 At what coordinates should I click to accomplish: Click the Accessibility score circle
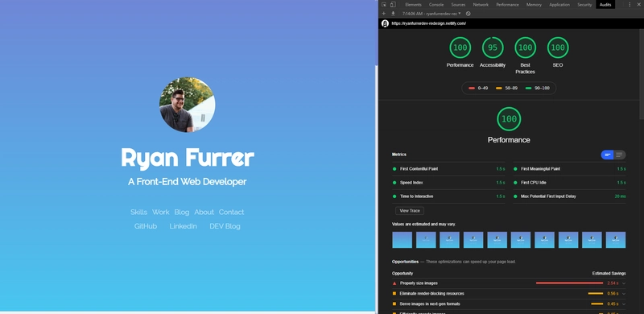pyautogui.click(x=493, y=48)
